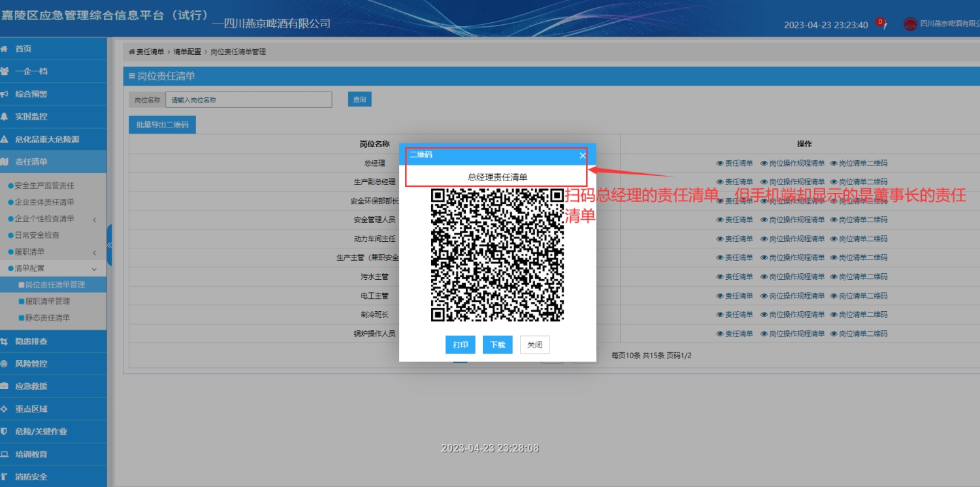Click 总经理责任清单 title in dialog
Screen dimensions: 980x487
point(498,177)
